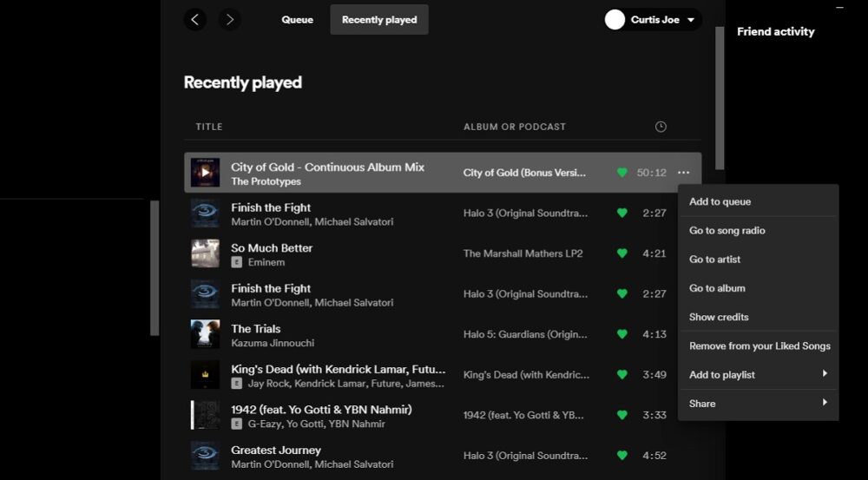Screen dimensions: 868x480
Task: Click the main track list scrollbar
Action: tap(720, 98)
